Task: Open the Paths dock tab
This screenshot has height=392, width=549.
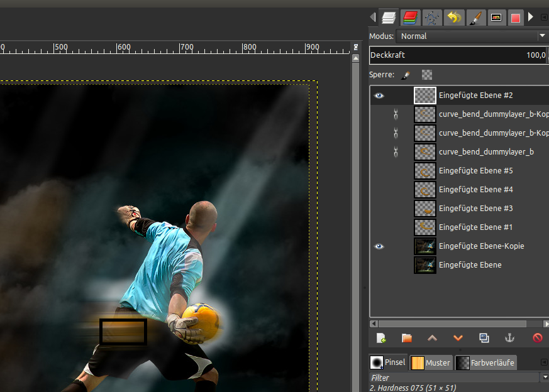Action: [431, 18]
